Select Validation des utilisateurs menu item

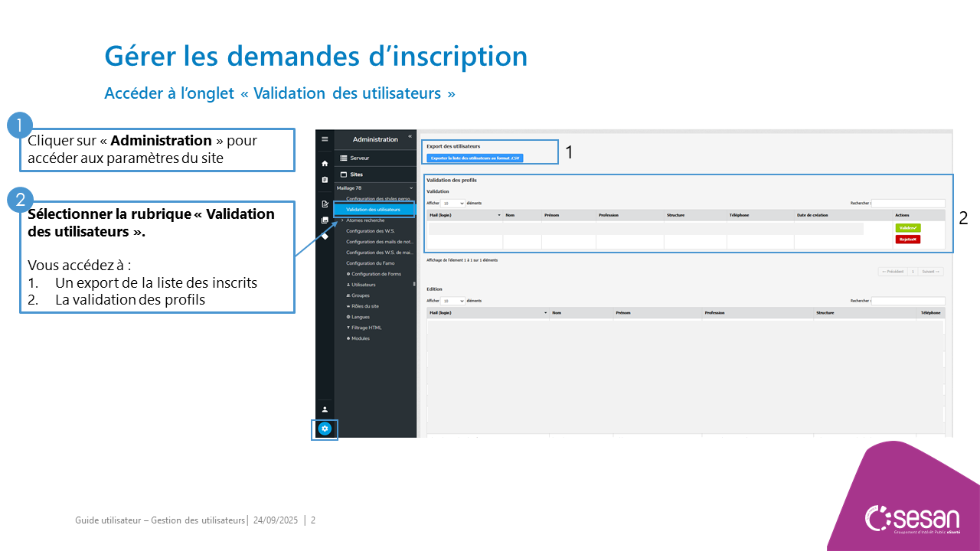click(373, 209)
